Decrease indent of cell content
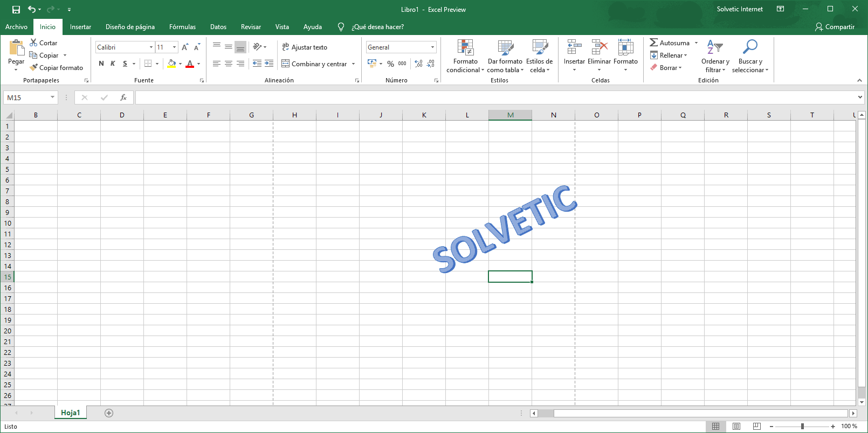This screenshot has width=868, height=433. (x=257, y=64)
